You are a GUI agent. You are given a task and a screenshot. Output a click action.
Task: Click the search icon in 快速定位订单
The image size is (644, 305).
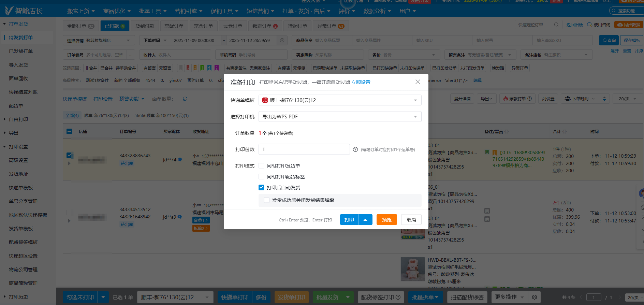tap(556, 25)
